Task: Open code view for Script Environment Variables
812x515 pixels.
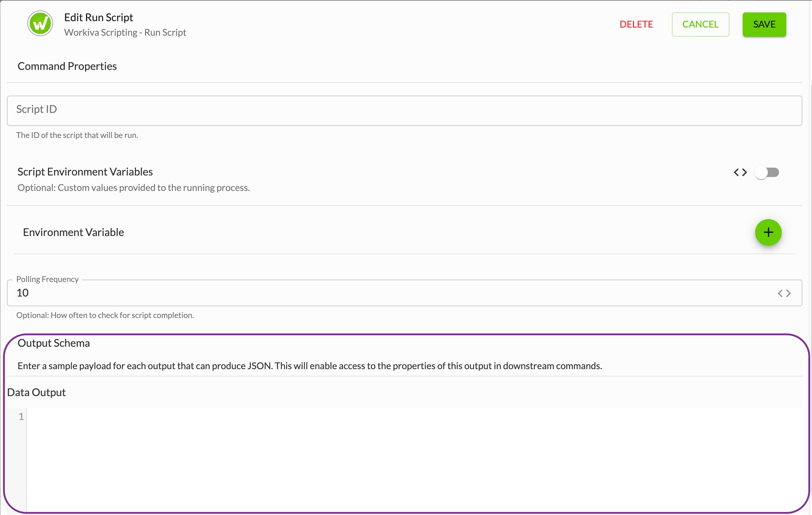Action: 740,172
